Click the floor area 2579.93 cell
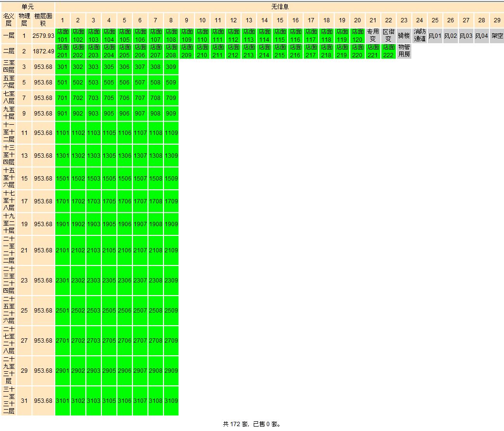Viewport: 504px width, 431px height. click(43, 36)
